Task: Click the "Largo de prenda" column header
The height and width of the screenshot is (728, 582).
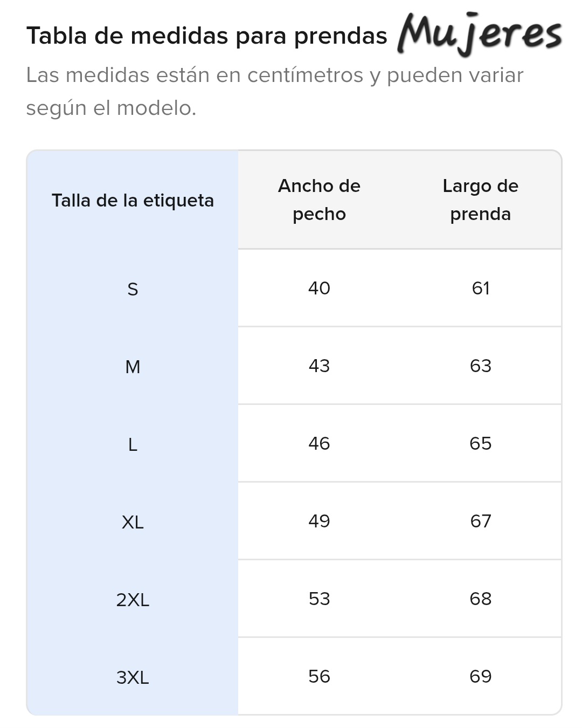Action: (480, 200)
